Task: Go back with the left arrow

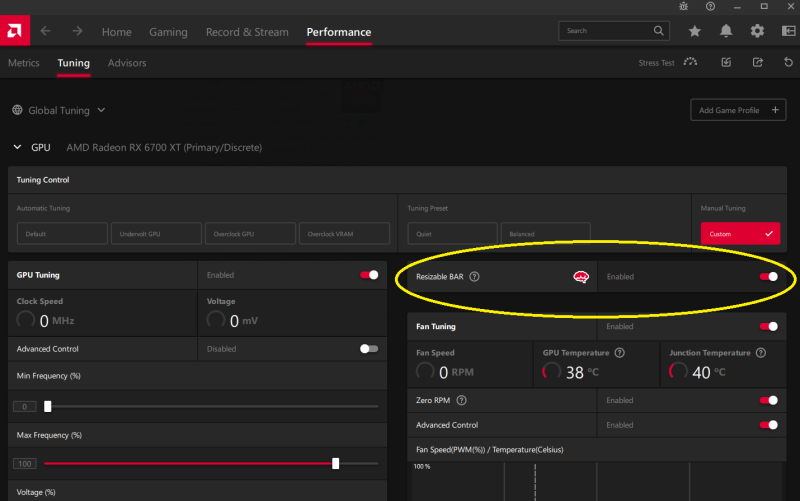Action: point(45,31)
